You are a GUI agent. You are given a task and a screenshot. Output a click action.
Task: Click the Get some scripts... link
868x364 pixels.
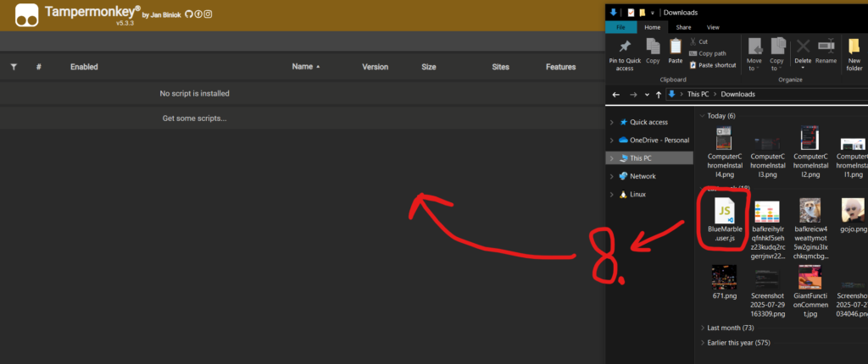click(194, 119)
